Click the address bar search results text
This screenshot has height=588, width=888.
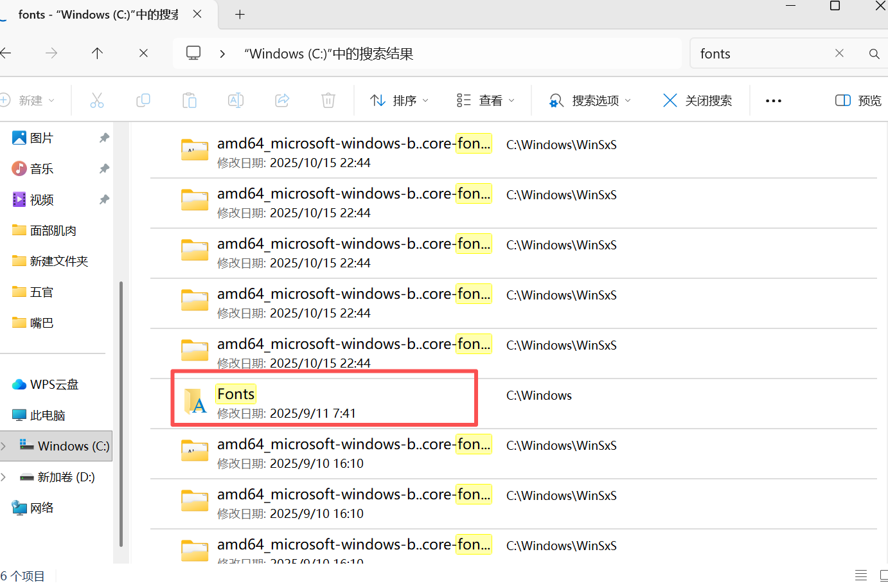coord(329,54)
